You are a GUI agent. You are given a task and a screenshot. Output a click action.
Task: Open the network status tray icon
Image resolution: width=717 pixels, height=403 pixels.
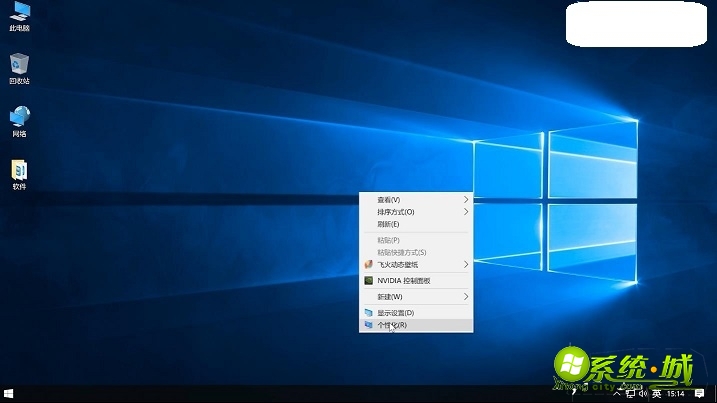(x=630, y=394)
